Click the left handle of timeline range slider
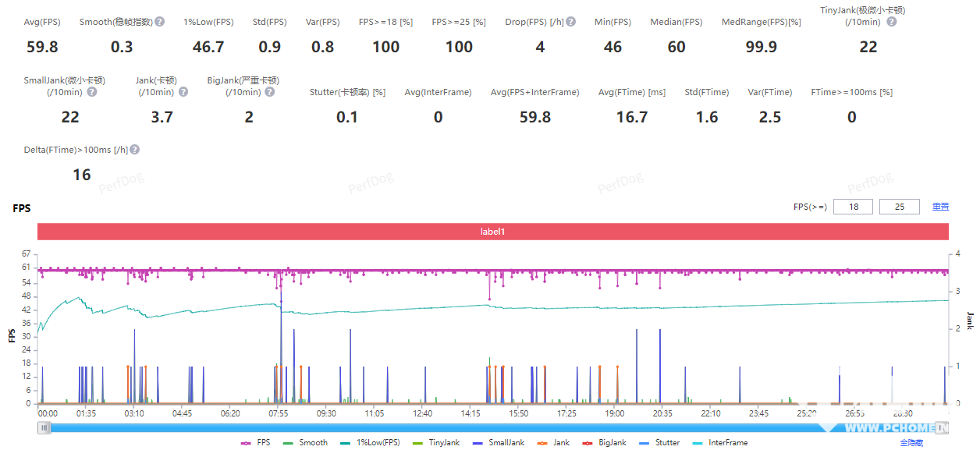The image size is (980, 450). click(x=44, y=427)
